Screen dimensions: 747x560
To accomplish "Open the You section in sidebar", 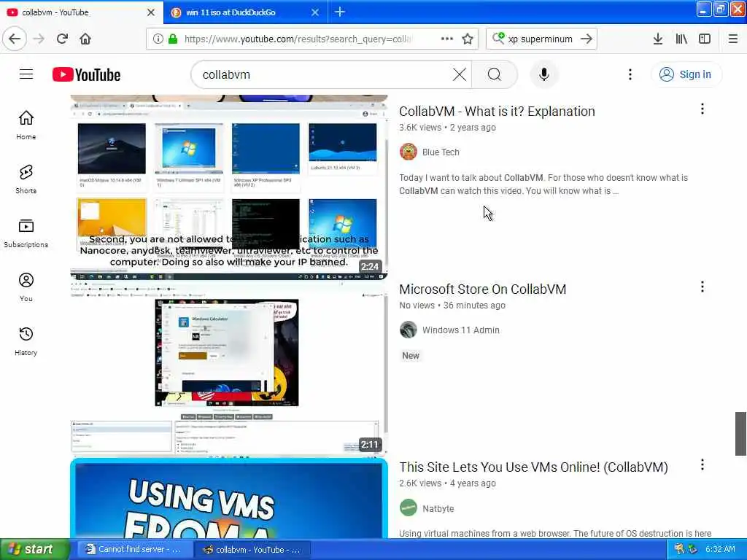I will pyautogui.click(x=26, y=287).
